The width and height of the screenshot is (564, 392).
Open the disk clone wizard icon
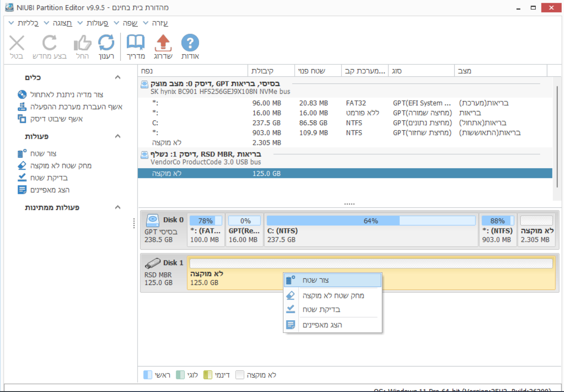coord(22,118)
